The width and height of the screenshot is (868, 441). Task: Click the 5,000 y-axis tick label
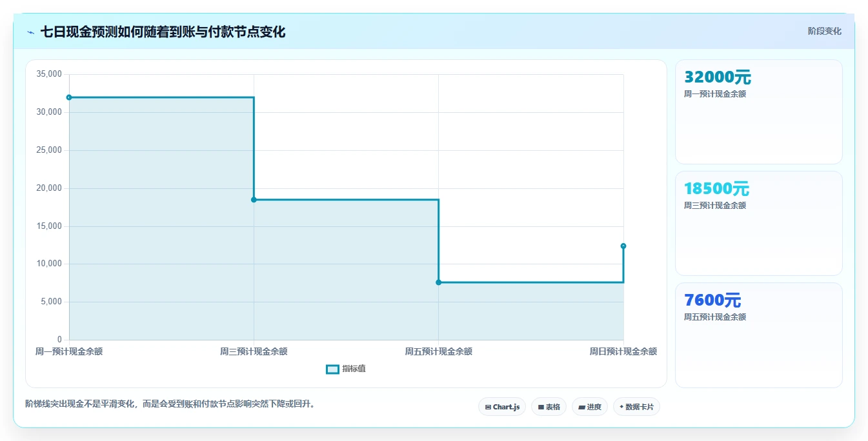52,302
